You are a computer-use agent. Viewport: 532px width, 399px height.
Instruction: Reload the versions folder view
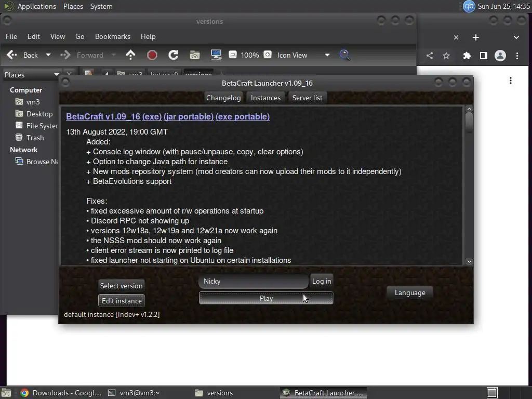[174, 55]
